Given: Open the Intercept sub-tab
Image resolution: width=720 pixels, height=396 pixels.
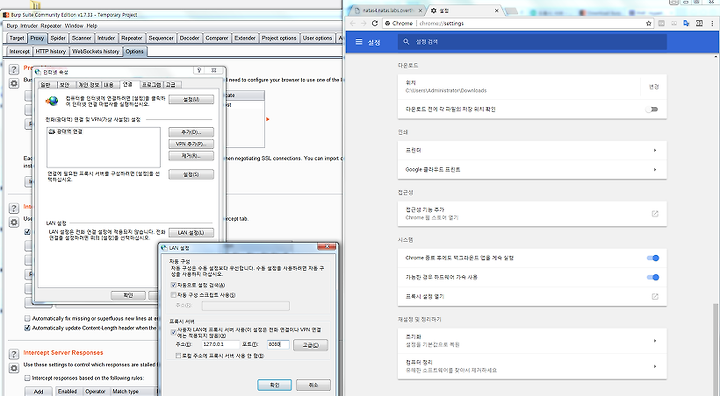Looking at the screenshot, I should (x=19, y=51).
